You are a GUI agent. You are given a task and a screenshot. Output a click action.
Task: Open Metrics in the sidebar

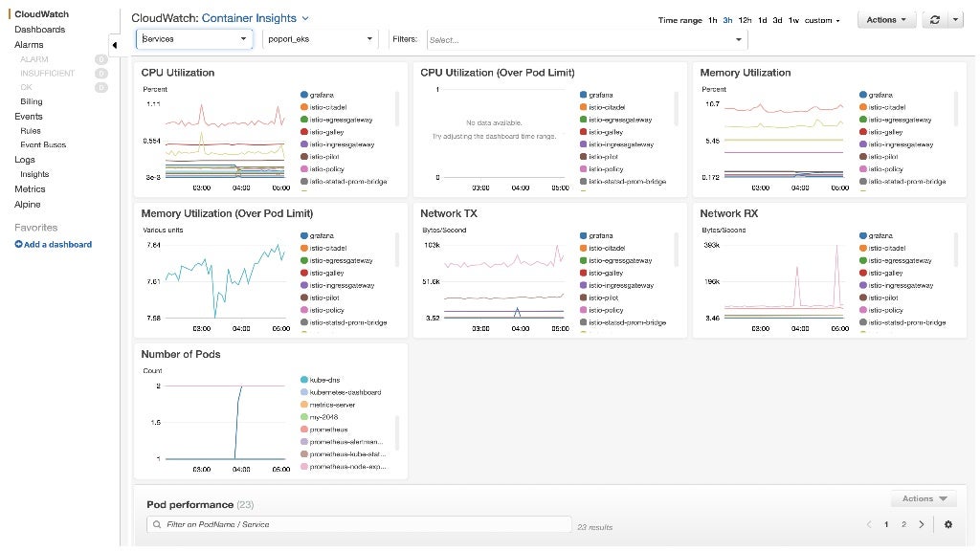tap(30, 188)
